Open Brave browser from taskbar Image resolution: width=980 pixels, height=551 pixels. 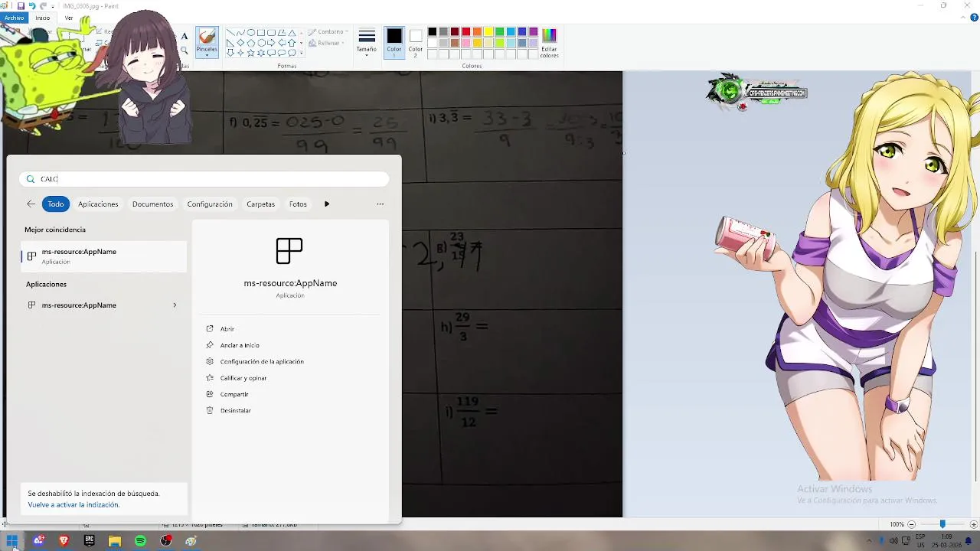(x=64, y=541)
